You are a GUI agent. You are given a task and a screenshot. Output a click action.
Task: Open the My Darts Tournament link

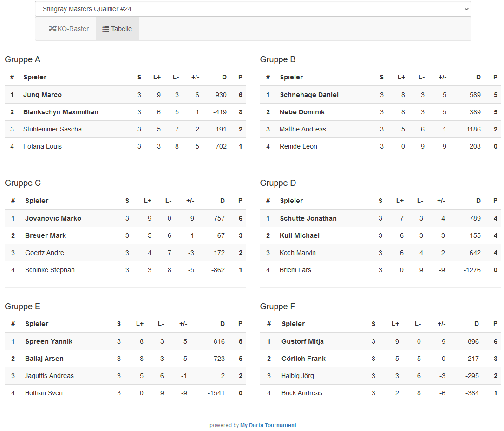(268, 425)
